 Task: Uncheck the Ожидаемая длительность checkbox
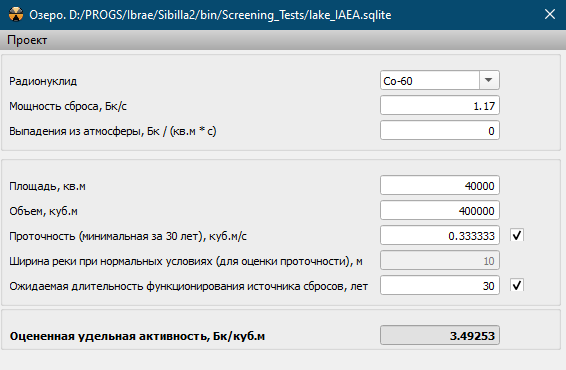[x=517, y=285]
